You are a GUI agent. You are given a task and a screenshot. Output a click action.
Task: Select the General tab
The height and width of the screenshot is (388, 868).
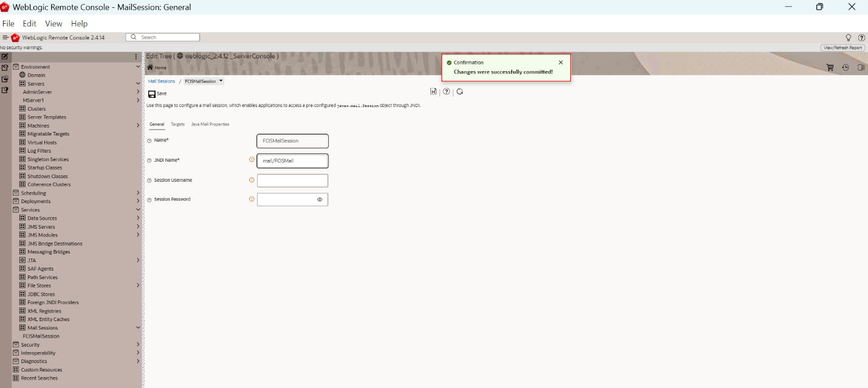coord(157,124)
